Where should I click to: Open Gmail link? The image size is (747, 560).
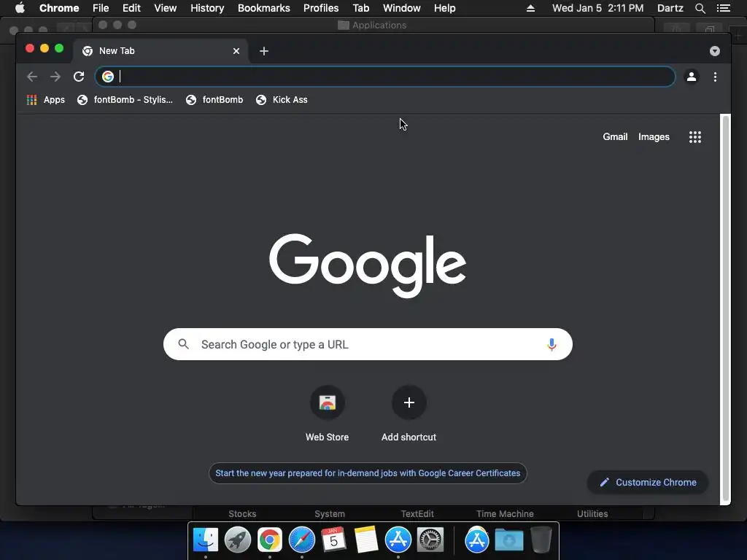tap(615, 136)
